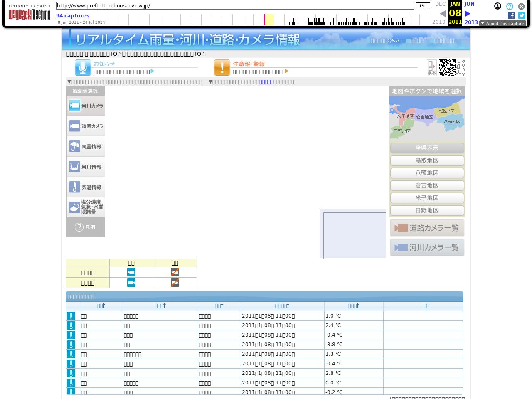
Task: Go to next capture with blue arrow
Action: tap(468, 14)
